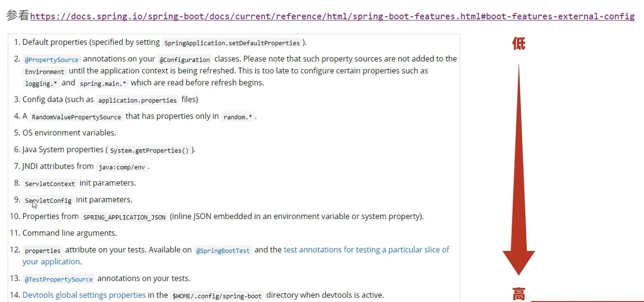Click the @Configuration code snippet
This screenshot has width=644, height=302.
tap(185, 59)
